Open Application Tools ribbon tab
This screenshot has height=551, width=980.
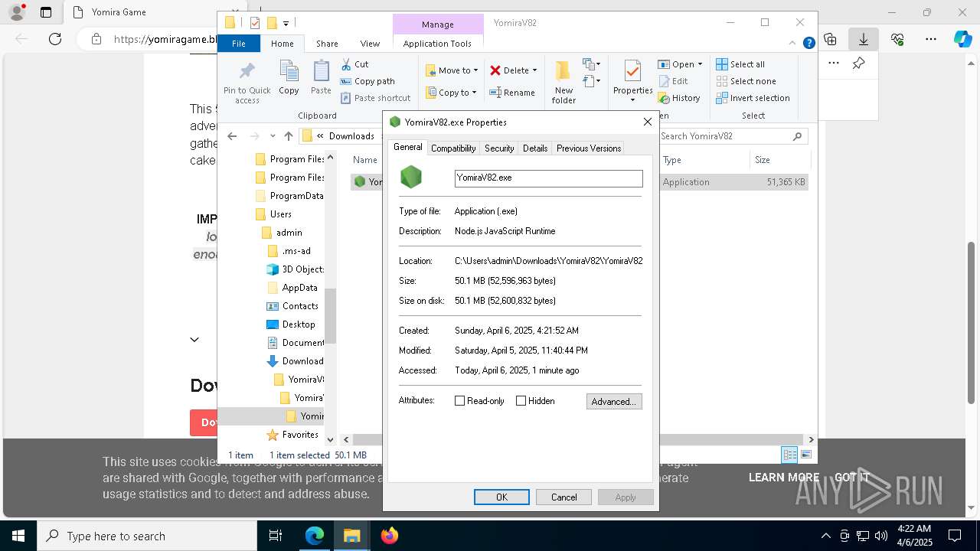(437, 44)
